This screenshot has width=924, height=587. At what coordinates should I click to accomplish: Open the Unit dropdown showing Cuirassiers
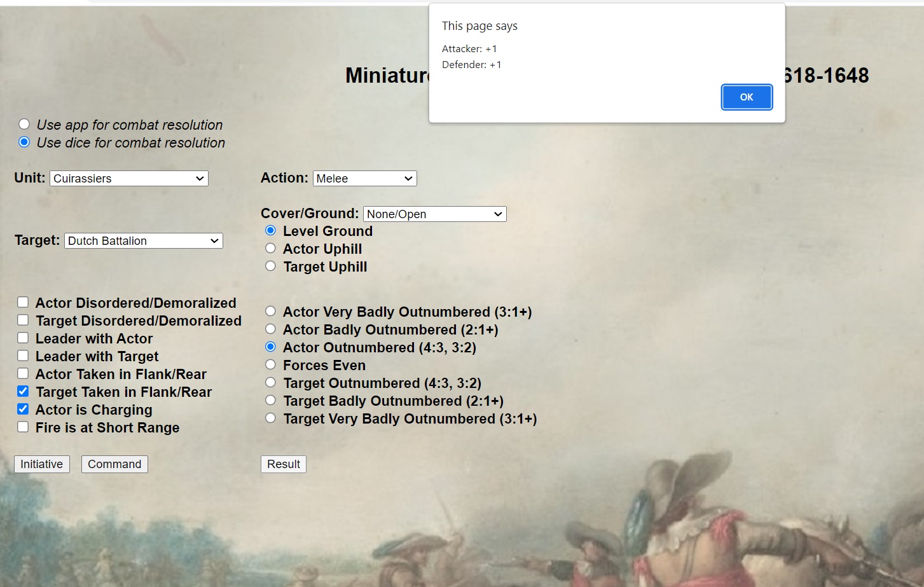click(x=129, y=179)
